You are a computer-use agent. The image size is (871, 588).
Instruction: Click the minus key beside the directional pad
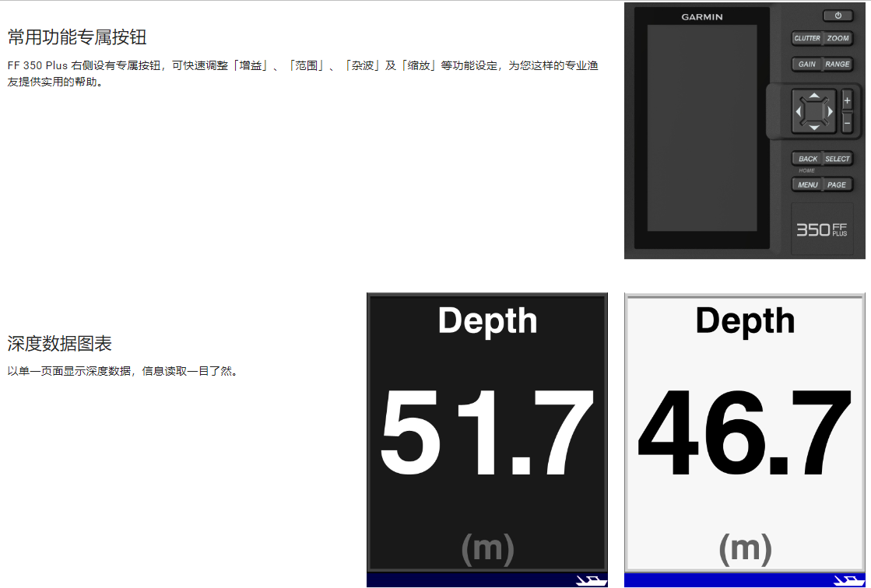tap(847, 122)
